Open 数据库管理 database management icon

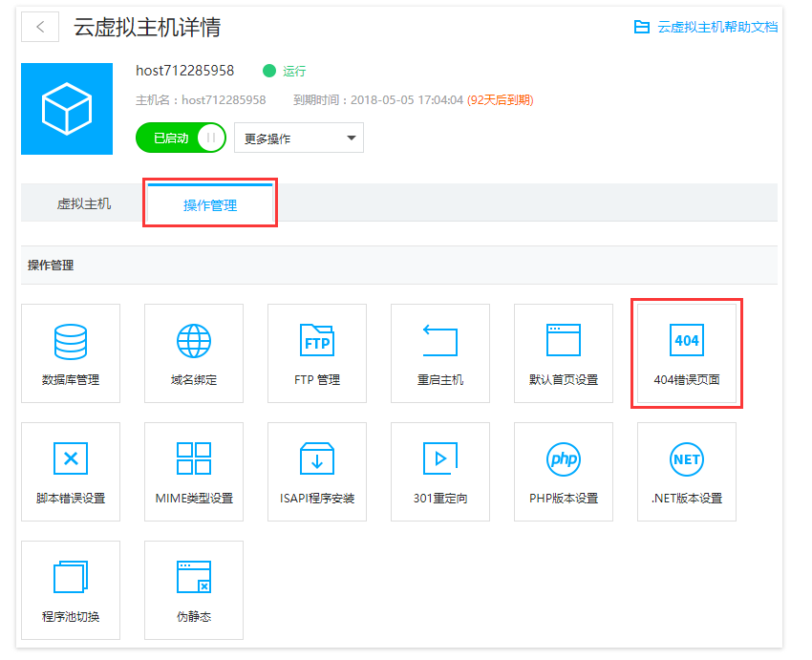point(71,341)
